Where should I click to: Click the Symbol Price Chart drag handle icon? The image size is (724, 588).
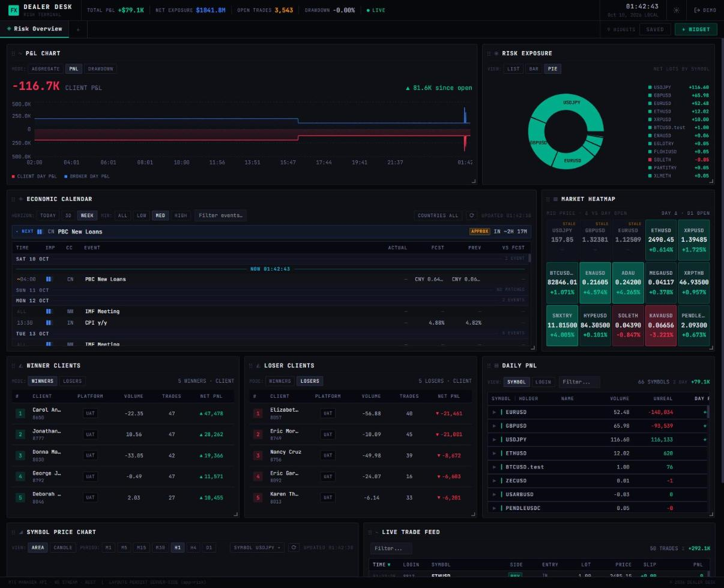13,532
